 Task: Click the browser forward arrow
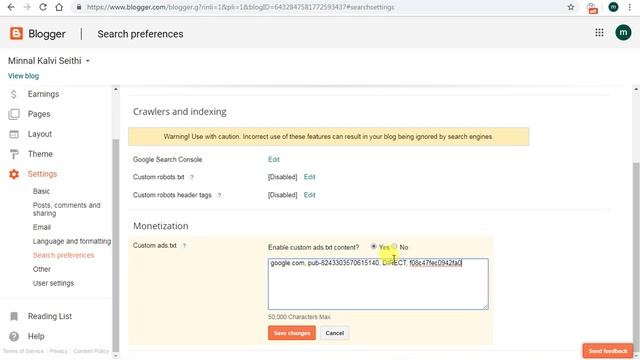27,7
